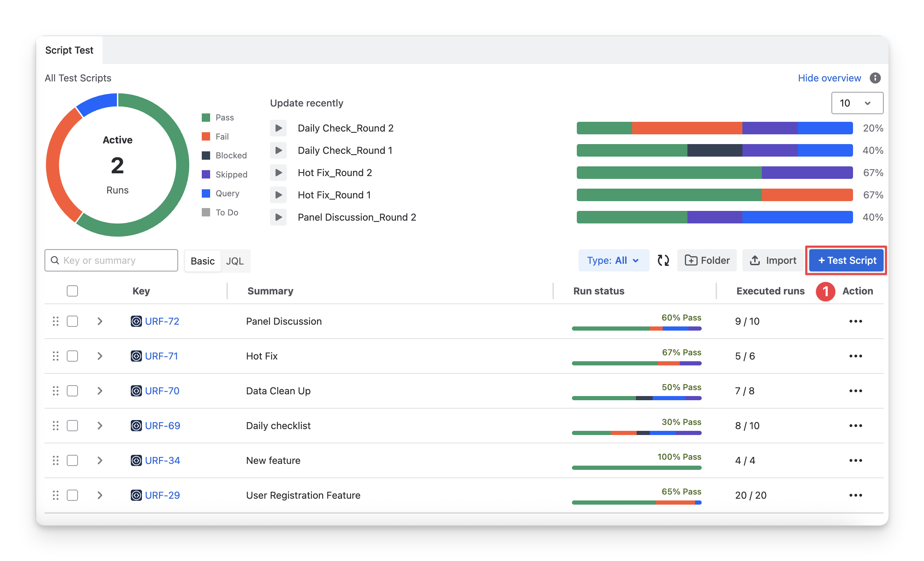Grab the drag handle of URF-71 row
The image size is (924, 561).
pyautogui.click(x=56, y=356)
